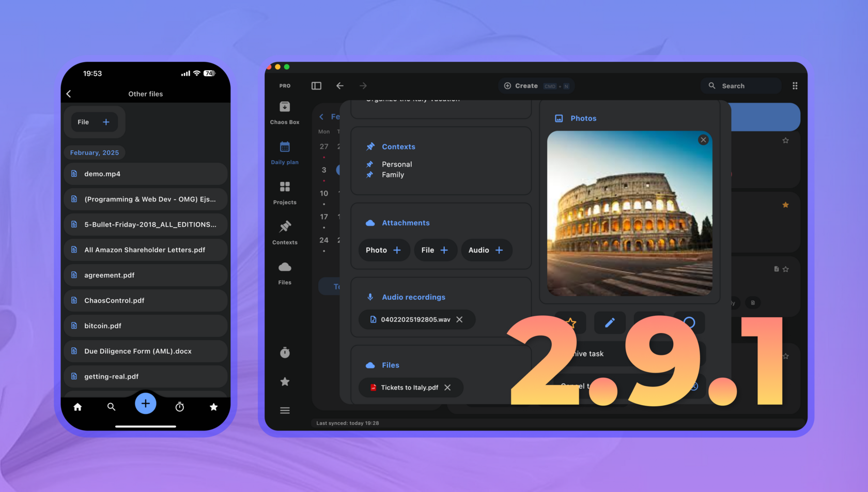
Task: Open agreement.pdf on the phone
Action: tap(146, 275)
